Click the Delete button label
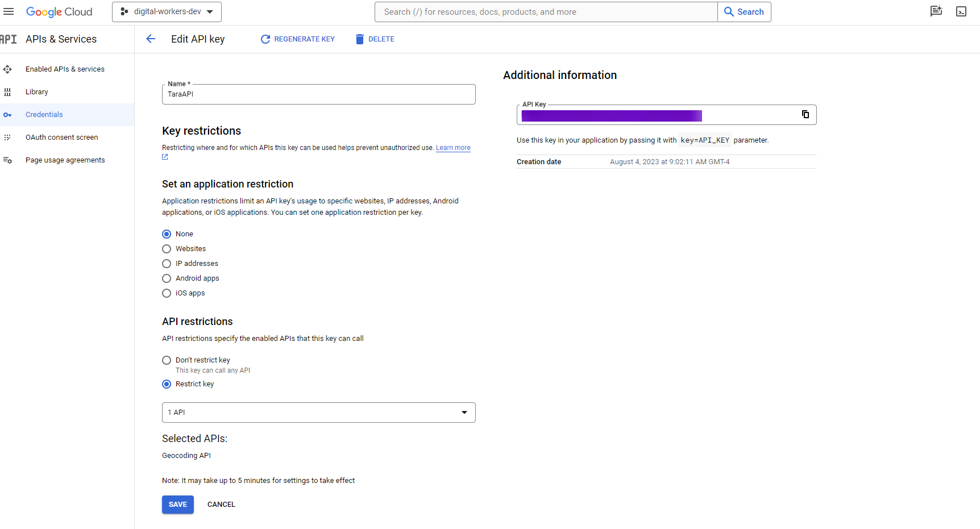This screenshot has width=980, height=529. (x=381, y=39)
